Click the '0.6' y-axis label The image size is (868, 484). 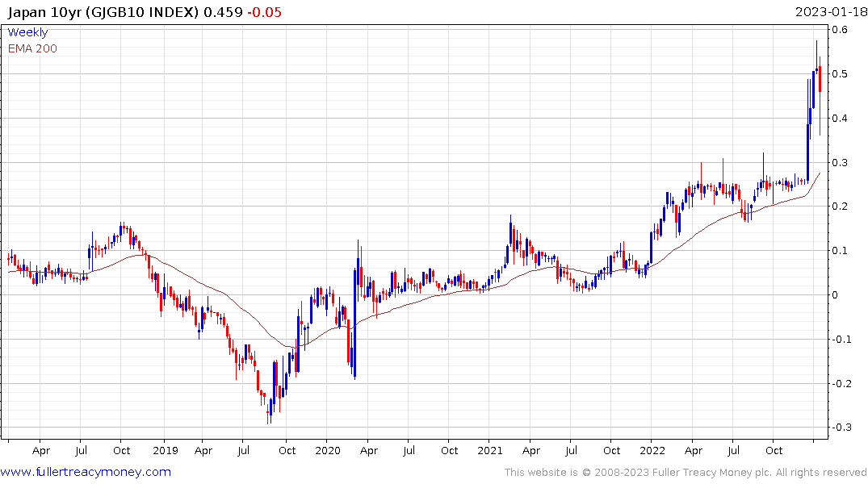(x=840, y=30)
